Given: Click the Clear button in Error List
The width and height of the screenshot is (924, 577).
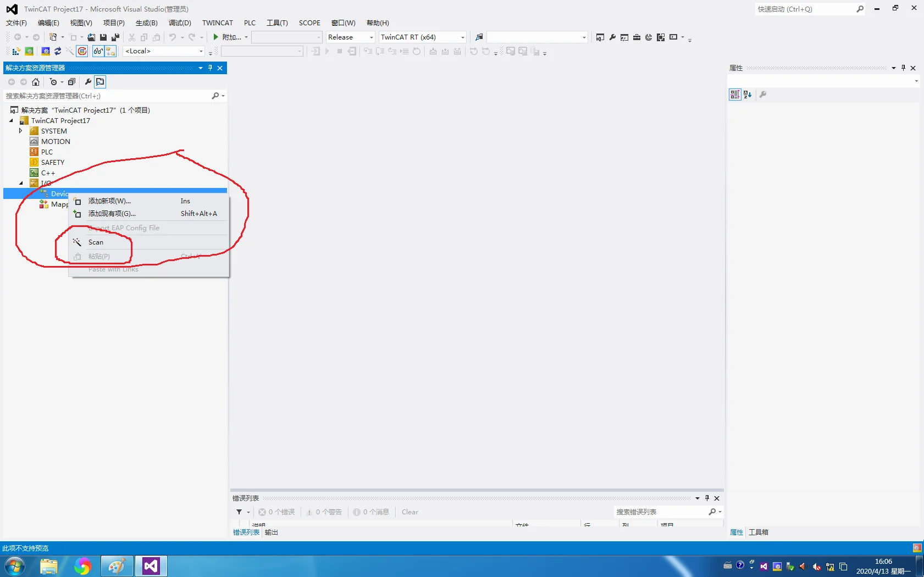Looking at the screenshot, I should pos(410,512).
